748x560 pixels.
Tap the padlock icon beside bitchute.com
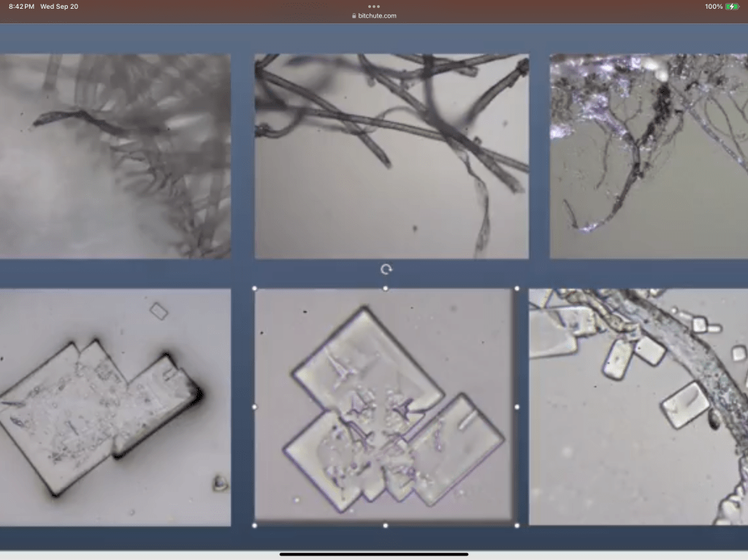click(x=354, y=15)
